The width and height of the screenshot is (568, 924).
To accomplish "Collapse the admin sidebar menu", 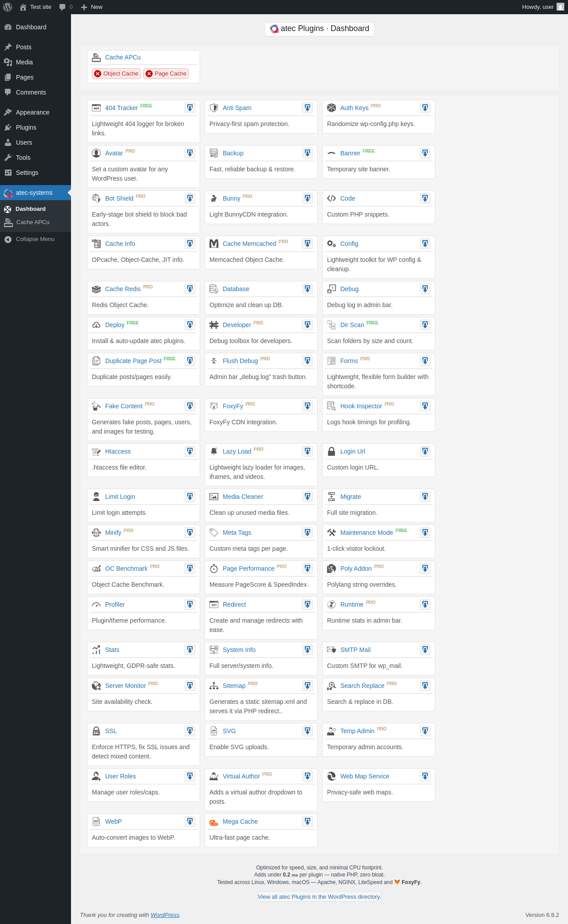I will coord(35,239).
